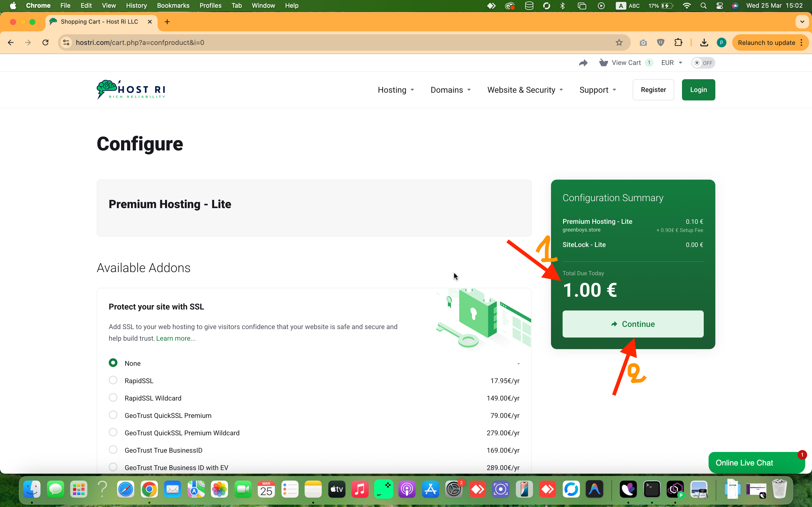Open the Bookmarks menu in menu bar
812x507 pixels.
[x=173, y=5]
